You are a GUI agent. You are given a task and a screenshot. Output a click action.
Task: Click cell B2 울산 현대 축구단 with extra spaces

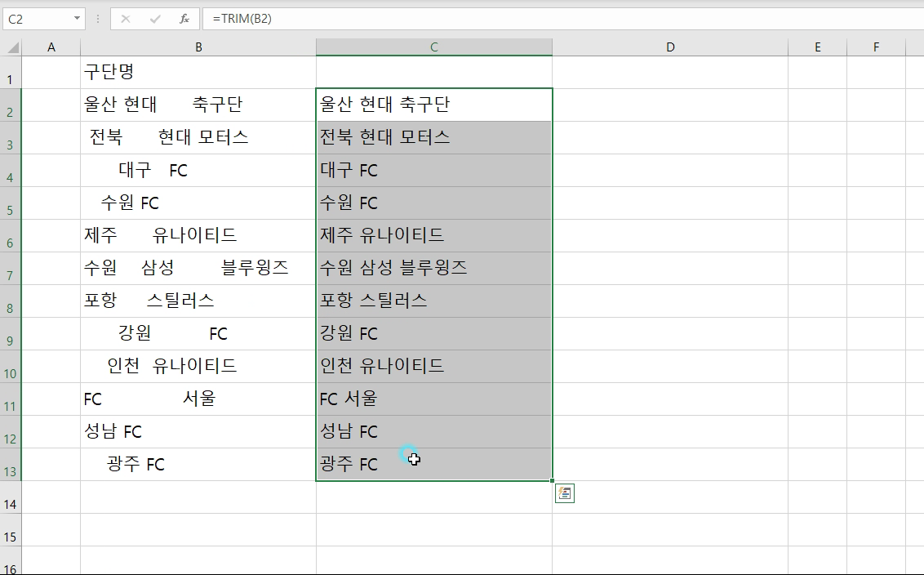[198, 105]
